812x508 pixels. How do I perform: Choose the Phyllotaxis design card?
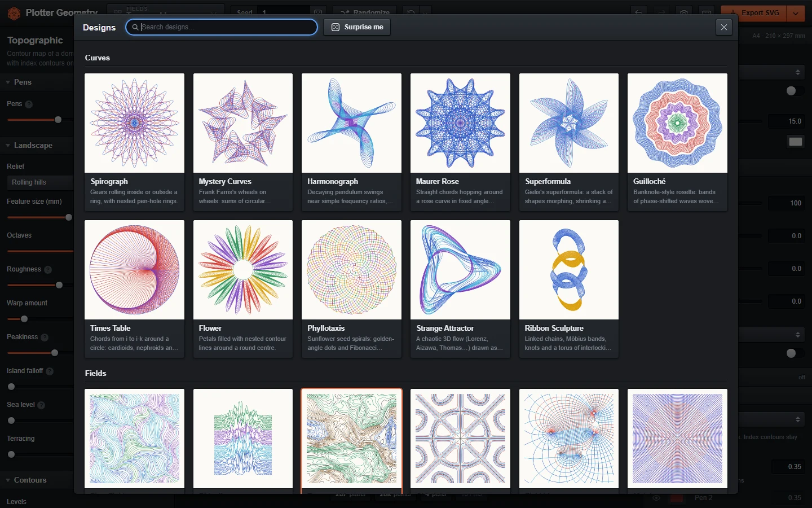352,289
